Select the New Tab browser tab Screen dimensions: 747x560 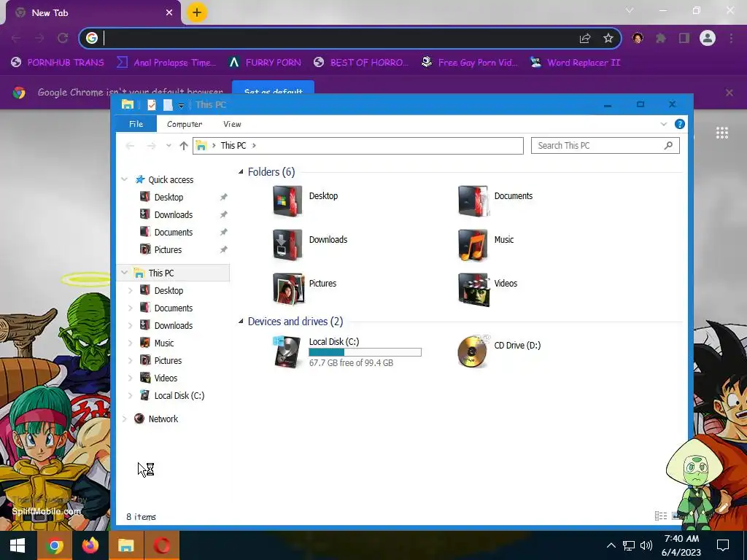point(93,13)
